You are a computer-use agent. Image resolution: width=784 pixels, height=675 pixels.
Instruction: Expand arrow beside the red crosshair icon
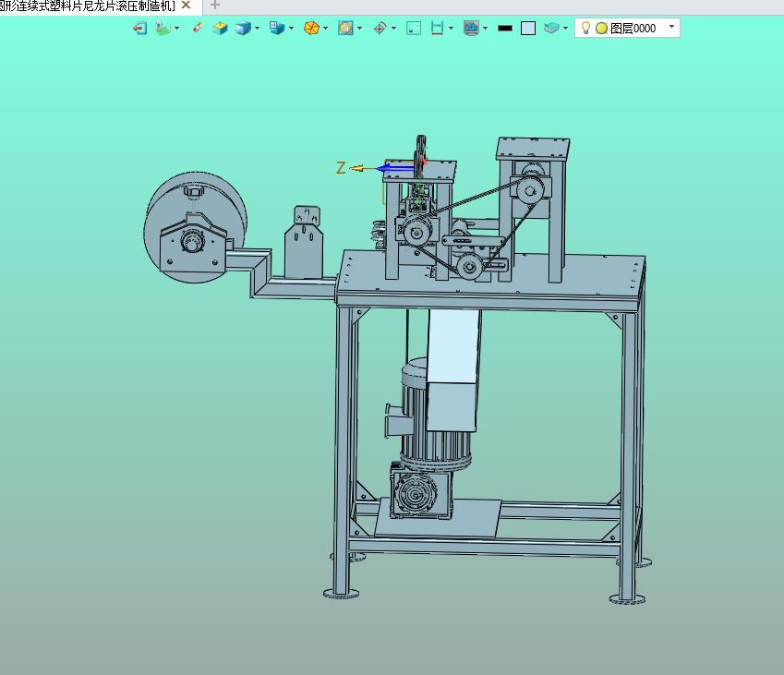click(x=394, y=29)
